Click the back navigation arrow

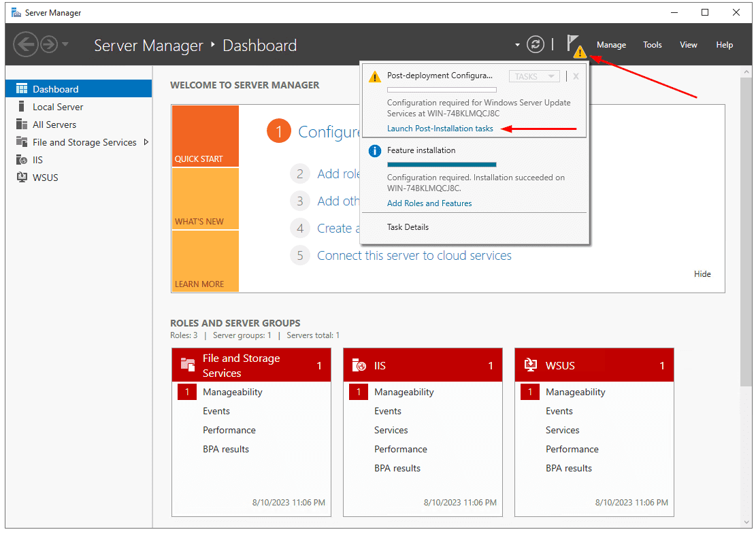[x=26, y=44]
